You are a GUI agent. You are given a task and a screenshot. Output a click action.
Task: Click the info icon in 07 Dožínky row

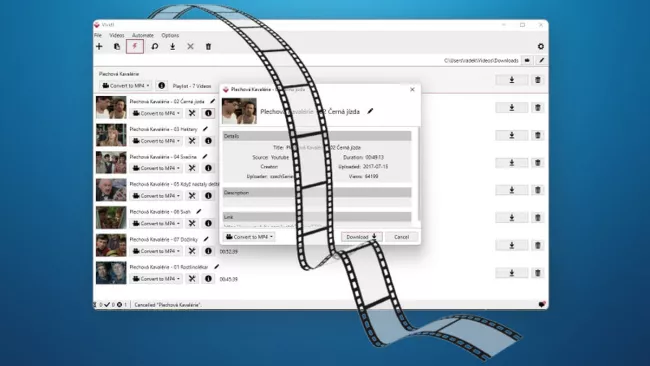[x=208, y=251]
